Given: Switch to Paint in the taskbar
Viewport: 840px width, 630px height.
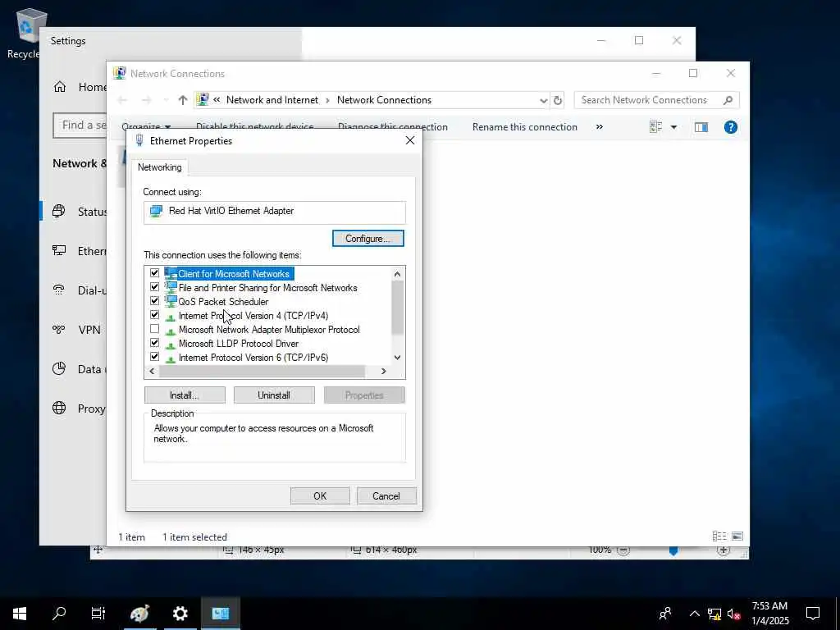Looking at the screenshot, I should 139,614.
